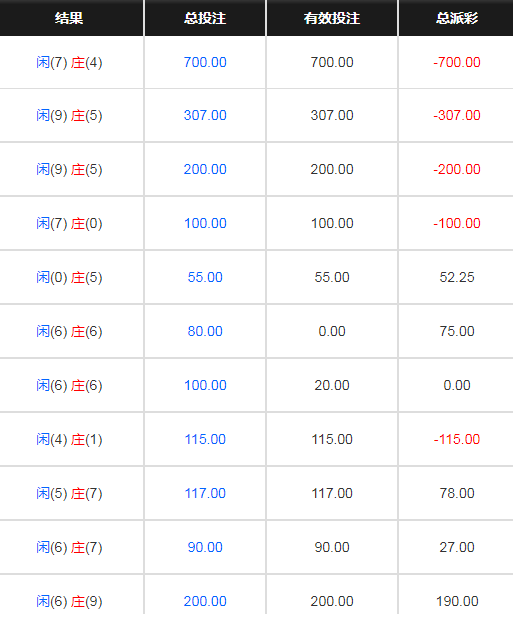Click the 20.00 valid bet value
Image resolution: width=513 pixels, height=627 pixels.
[x=332, y=385]
